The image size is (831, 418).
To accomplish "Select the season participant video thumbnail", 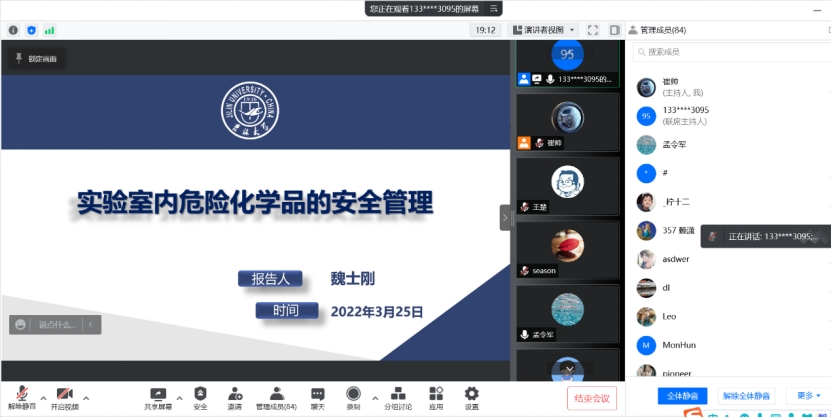I will 567,249.
